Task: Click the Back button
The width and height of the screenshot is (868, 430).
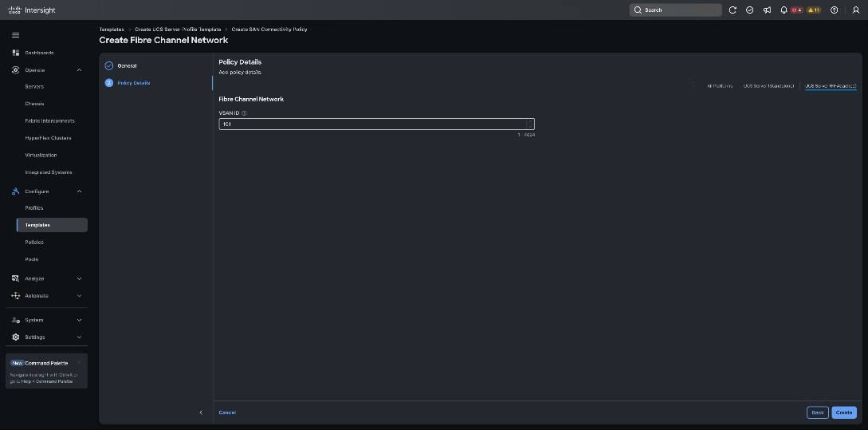Action: (818, 412)
